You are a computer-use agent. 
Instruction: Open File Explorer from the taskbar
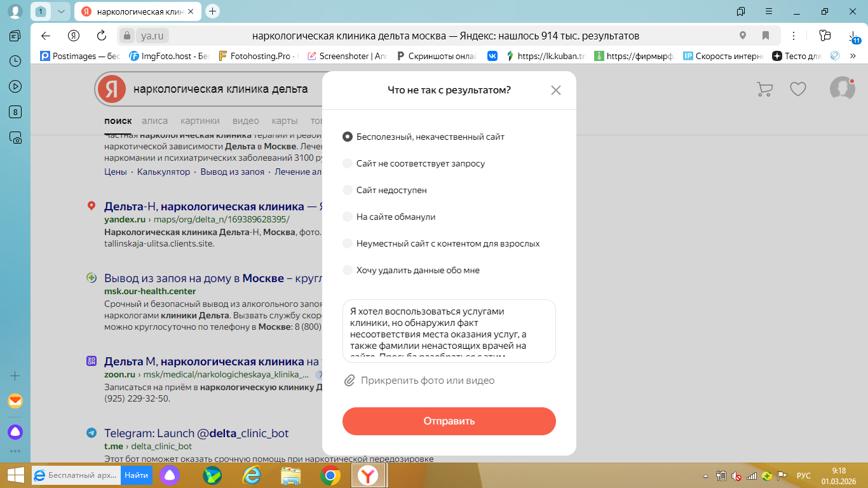pos(291,475)
